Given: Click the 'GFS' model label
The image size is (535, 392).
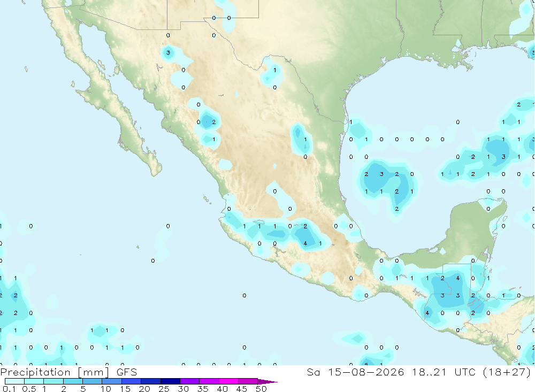Looking at the screenshot, I should [127, 372].
